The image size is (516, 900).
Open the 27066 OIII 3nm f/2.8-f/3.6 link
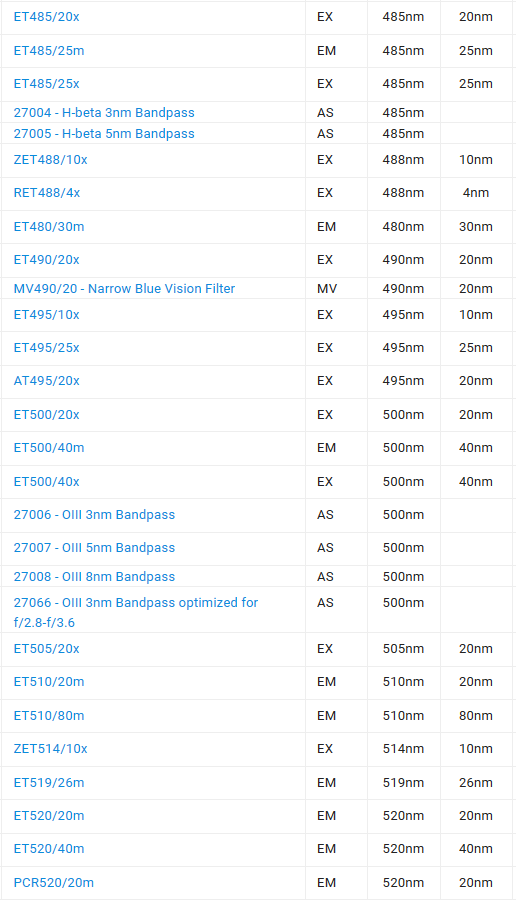point(135,612)
